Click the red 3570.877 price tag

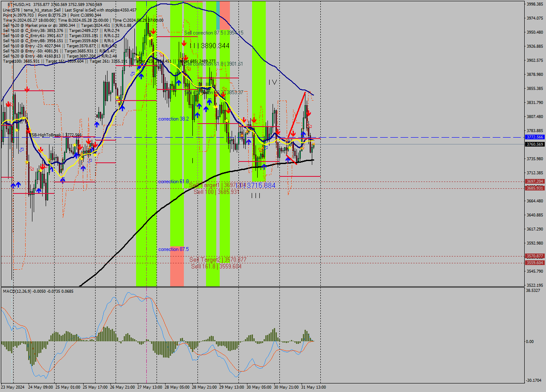[x=534, y=256]
